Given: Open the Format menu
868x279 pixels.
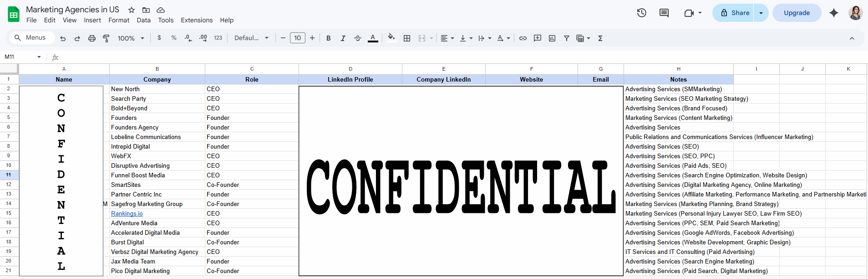Looking at the screenshot, I should pyautogui.click(x=119, y=20).
